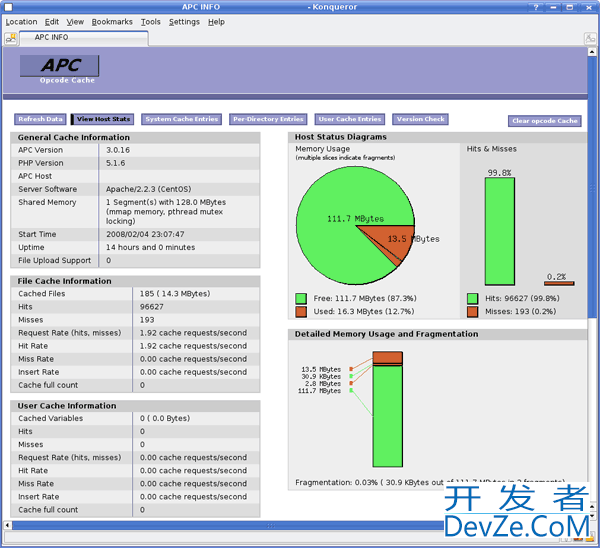This screenshot has width=600, height=548.
Task: Select the APC INFO tab
Action: point(84,38)
